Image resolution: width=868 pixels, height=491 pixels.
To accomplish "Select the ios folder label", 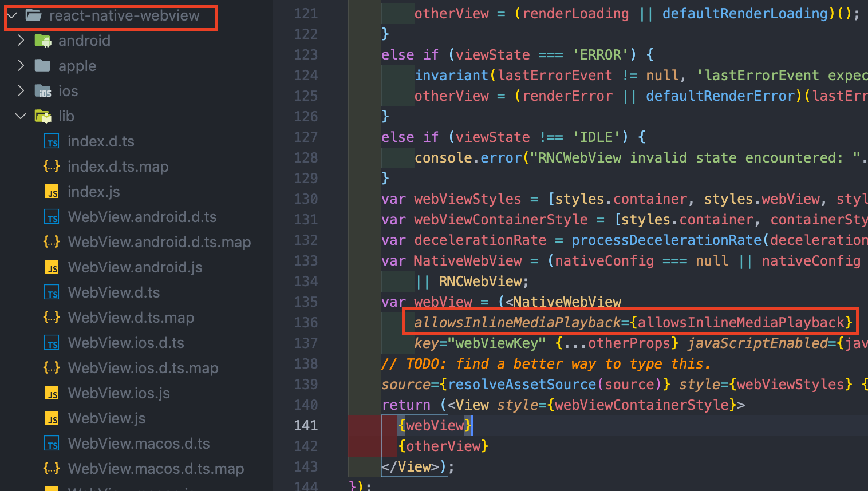I will [68, 91].
